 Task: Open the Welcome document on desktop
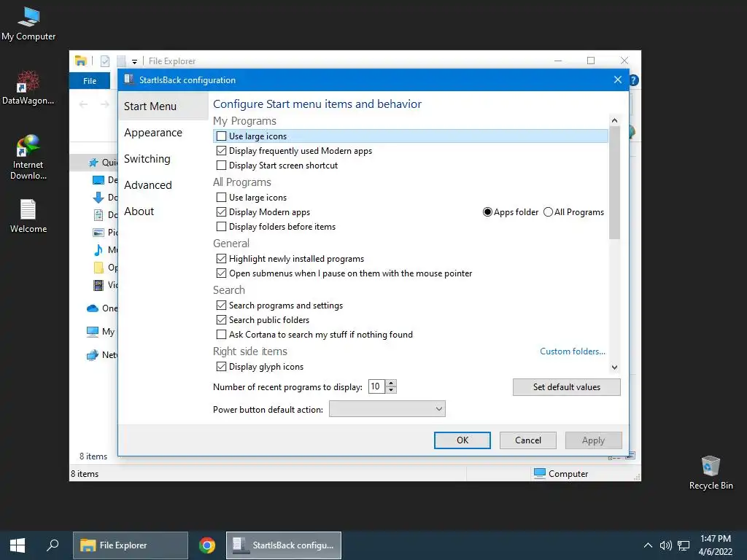click(28, 216)
